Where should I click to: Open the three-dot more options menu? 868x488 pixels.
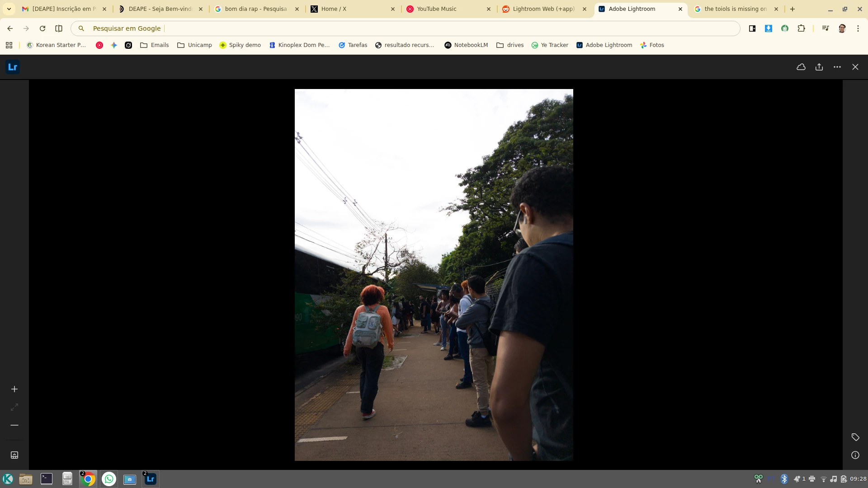837,67
